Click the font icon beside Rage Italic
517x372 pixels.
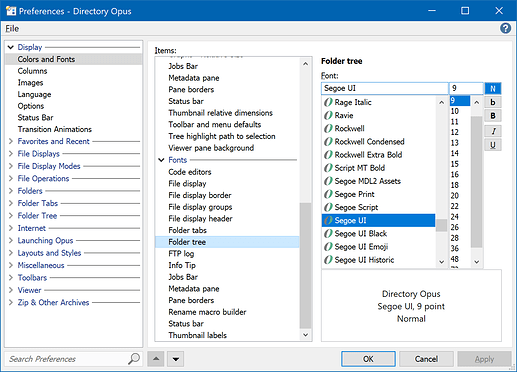[x=328, y=102]
